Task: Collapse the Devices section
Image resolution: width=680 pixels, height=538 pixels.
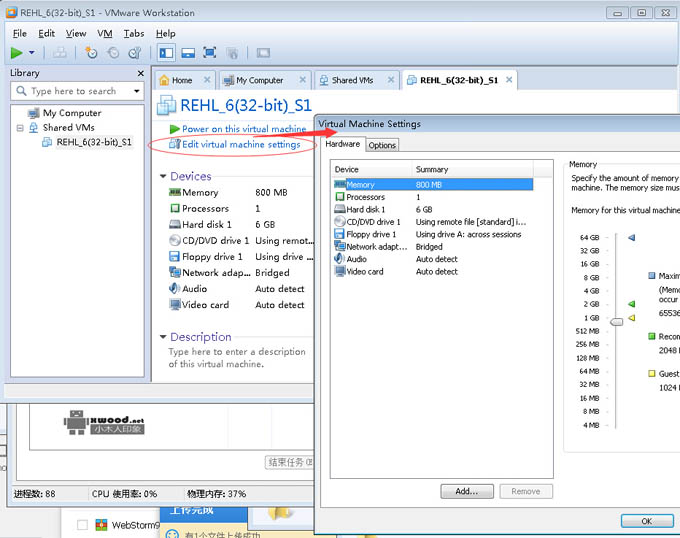Action: tap(163, 176)
